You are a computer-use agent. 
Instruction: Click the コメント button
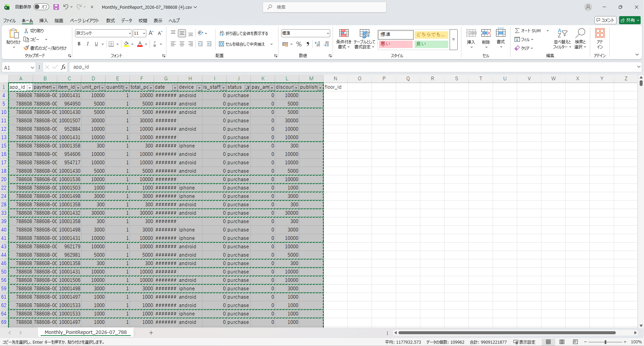[x=605, y=20]
